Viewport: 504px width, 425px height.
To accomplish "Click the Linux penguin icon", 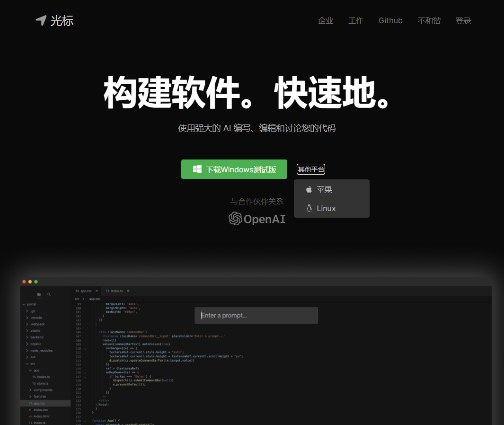I will point(309,208).
